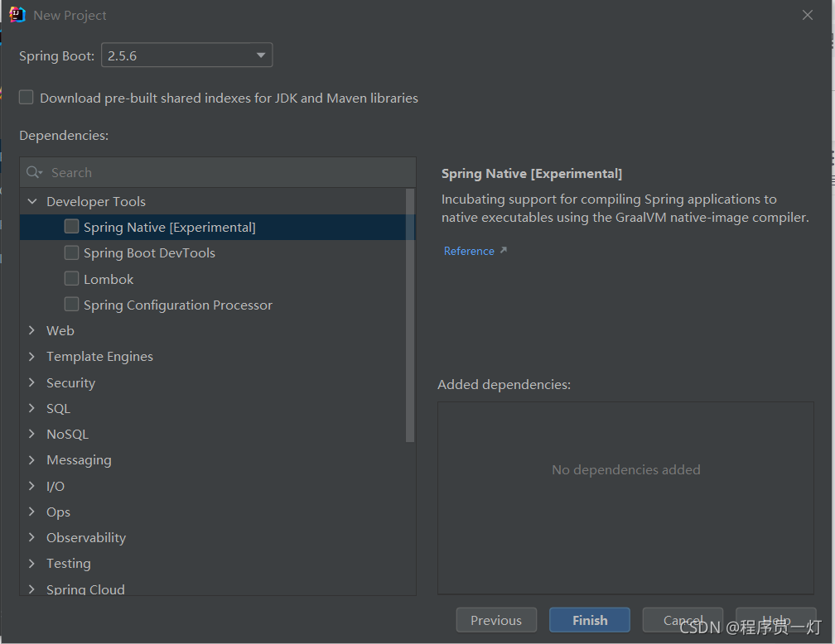Expand the Security category

(32, 382)
